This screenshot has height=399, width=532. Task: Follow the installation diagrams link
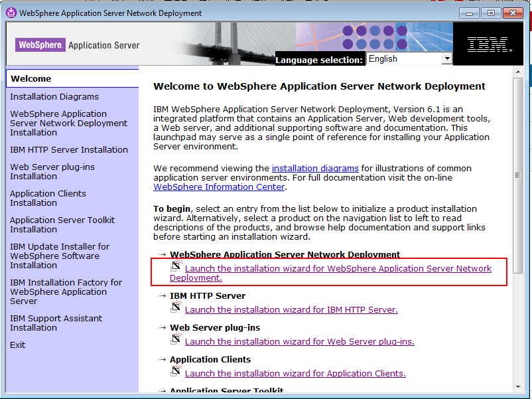pyautogui.click(x=315, y=169)
